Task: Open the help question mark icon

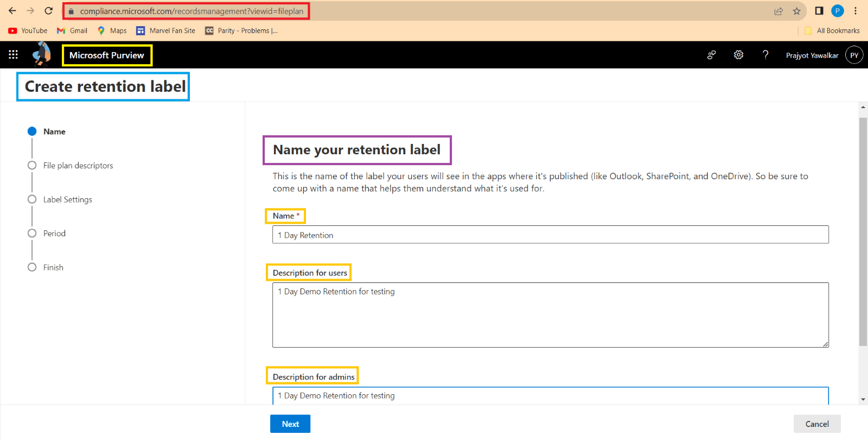Action: click(x=765, y=55)
